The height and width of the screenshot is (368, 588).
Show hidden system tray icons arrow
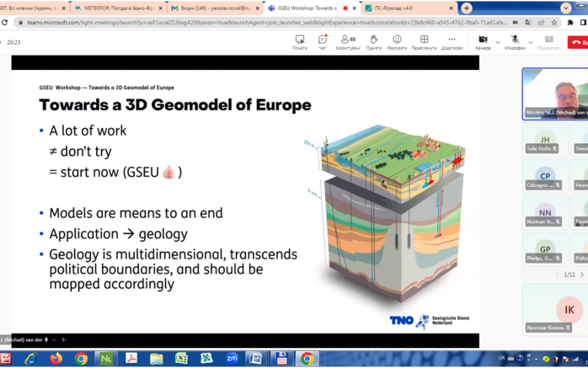[537, 359]
